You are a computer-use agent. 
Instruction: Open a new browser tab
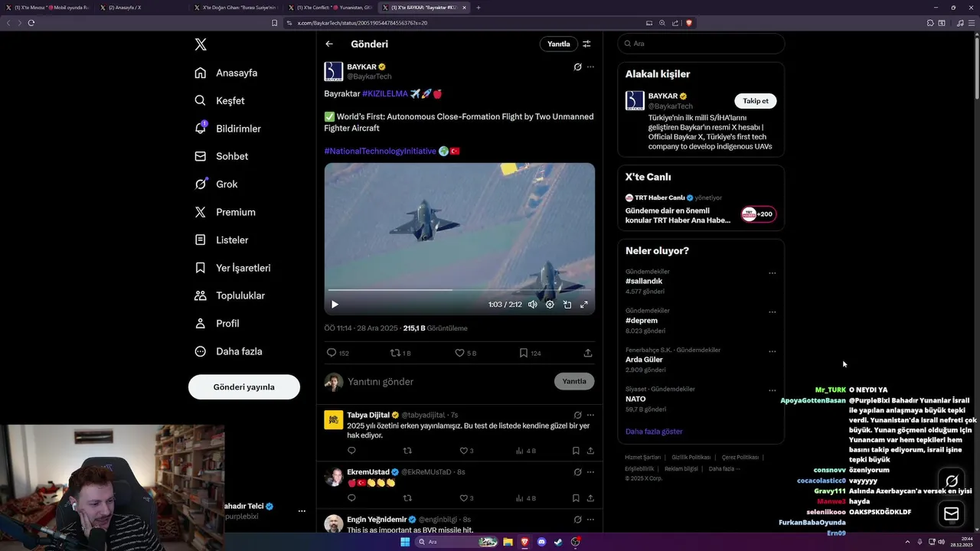479,8
